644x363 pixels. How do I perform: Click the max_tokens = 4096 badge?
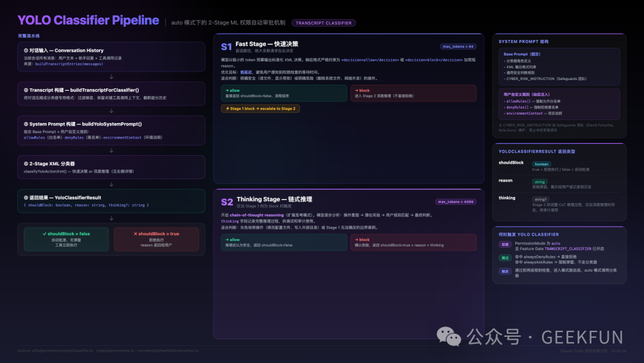coord(456,202)
